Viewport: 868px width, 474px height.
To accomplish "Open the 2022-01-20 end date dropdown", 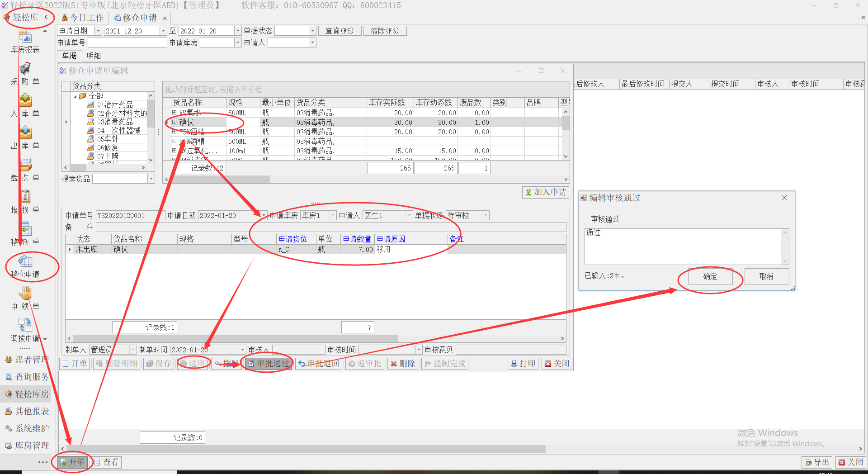I will tap(238, 31).
